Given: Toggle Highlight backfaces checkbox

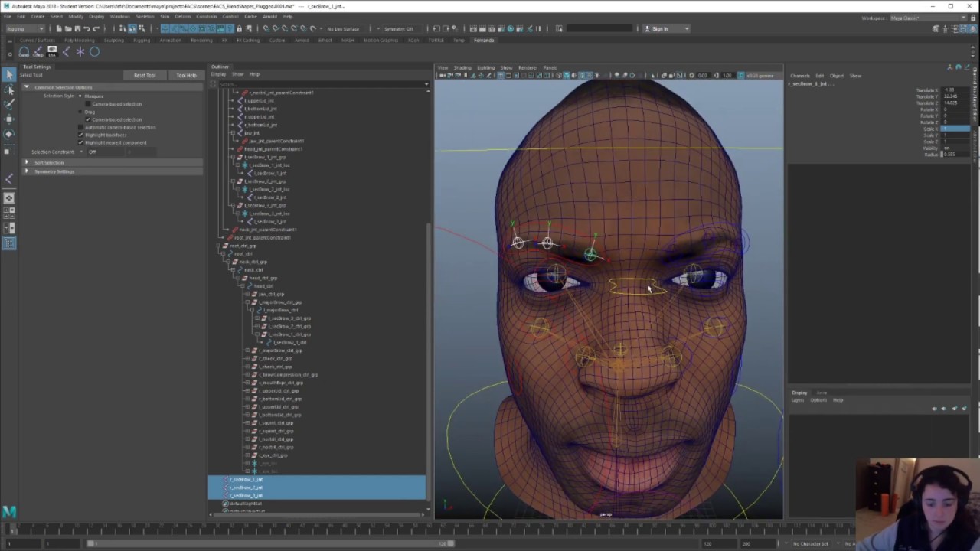Looking at the screenshot, I should click(80, 135).
